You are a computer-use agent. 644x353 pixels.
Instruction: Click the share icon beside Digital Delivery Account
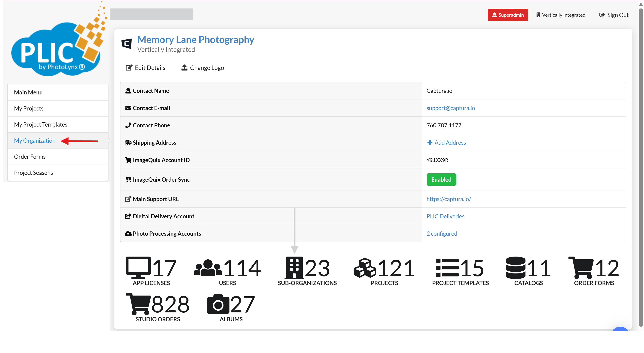(x=128, y=216)
